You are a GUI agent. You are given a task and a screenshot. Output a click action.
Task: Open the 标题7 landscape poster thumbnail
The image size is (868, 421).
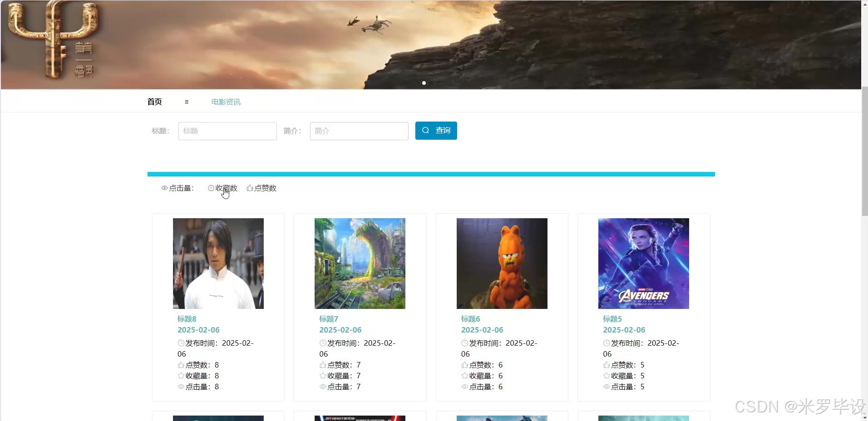360,264
